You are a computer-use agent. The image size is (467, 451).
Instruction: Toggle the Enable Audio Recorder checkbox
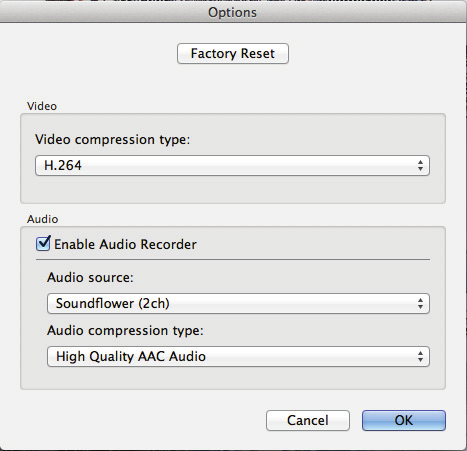(43, 243)
